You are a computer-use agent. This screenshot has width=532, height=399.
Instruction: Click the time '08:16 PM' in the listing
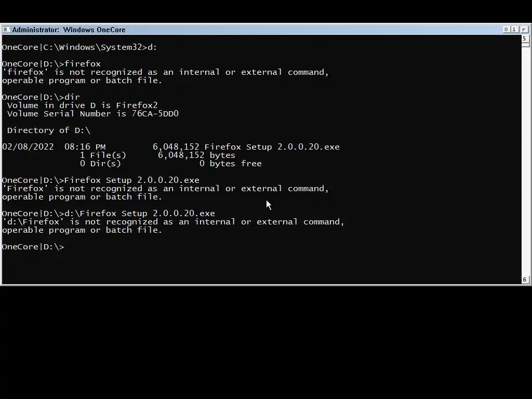[85, 147]
